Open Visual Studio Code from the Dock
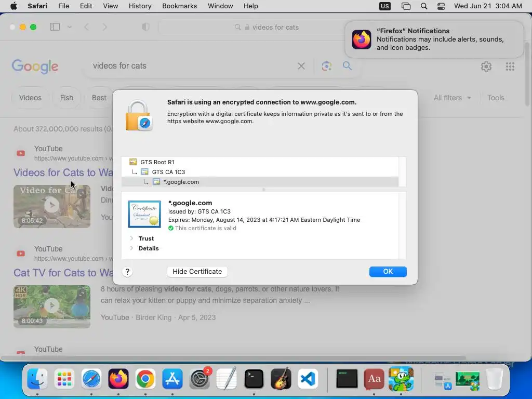Image resolution: width=532 pixels, height=399 pixels. (x=308, y=379)
